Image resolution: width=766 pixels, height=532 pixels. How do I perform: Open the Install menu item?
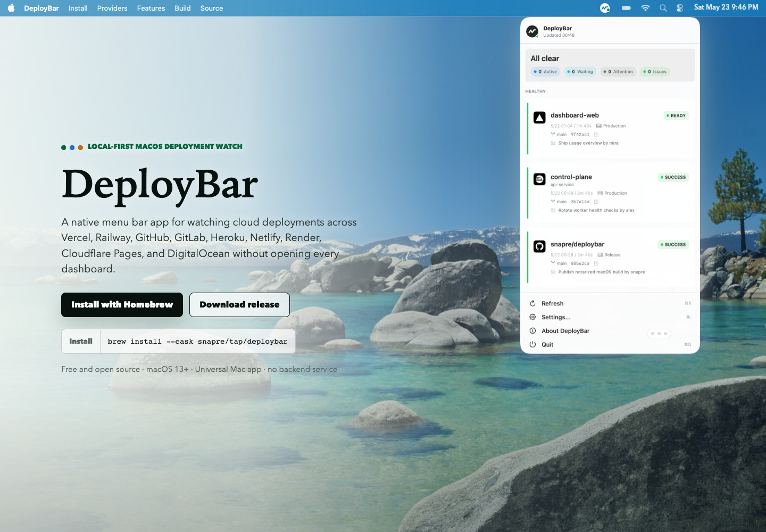[x=78, y=8]
